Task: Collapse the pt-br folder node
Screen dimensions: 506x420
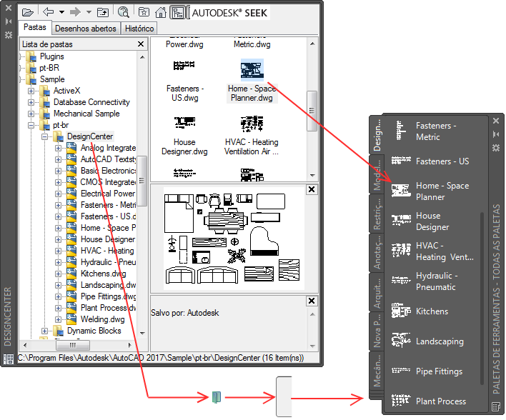Action: pos(31,125)
